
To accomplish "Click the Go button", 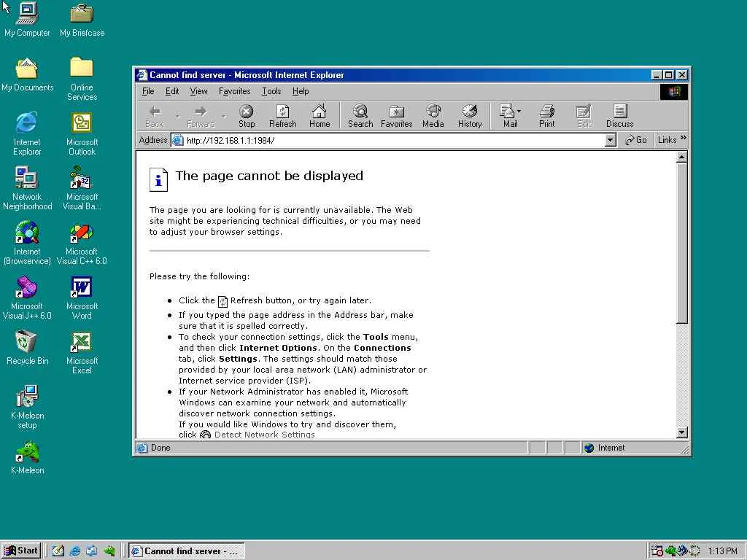I will (635, 140).
